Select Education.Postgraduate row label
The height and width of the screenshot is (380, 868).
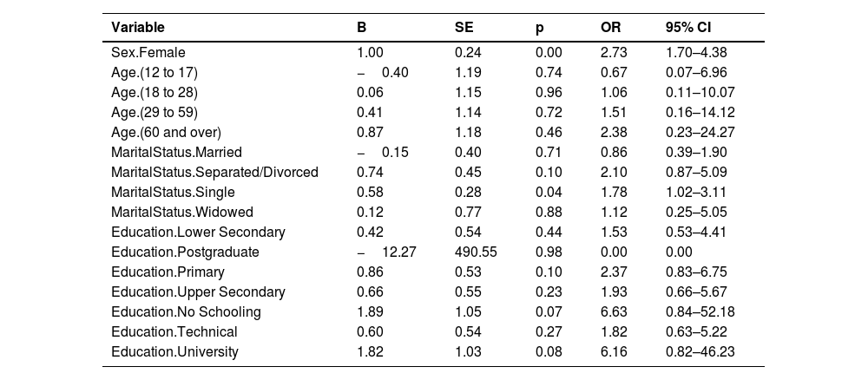[x=185, y=252]
